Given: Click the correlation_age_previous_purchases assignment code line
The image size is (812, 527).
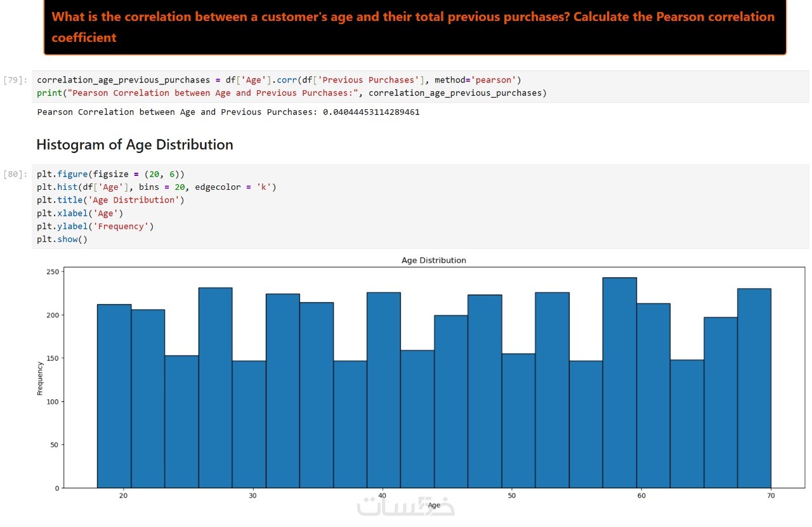Looking at the screenshot, I should point(278,80).
